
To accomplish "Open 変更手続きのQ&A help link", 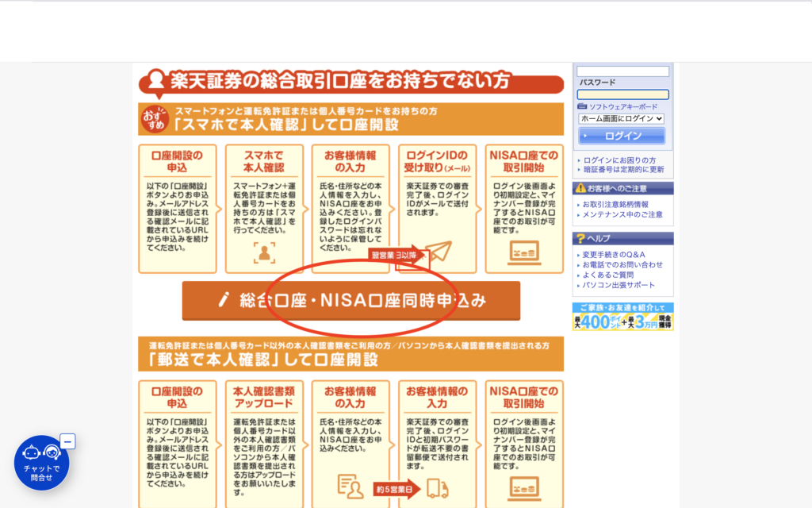I will (614, 255).
